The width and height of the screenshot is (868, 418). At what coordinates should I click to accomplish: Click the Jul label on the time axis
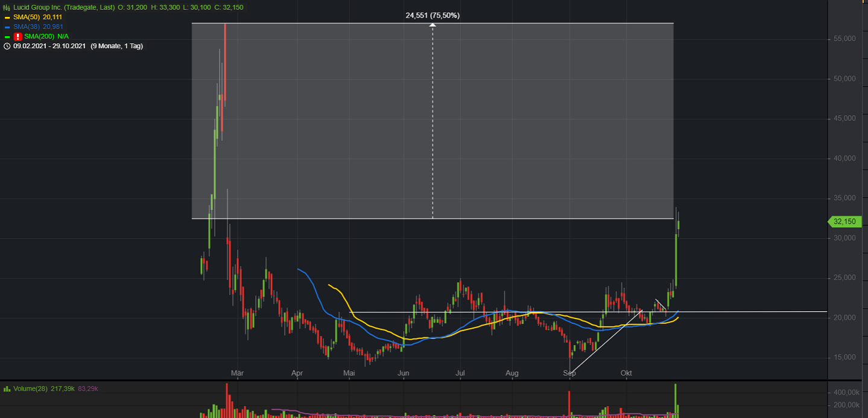coord(460,374)
